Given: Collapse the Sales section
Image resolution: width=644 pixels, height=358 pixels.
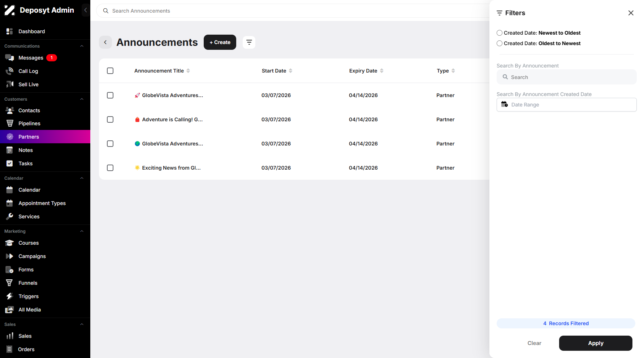Looking at the screenshot, I should (82, 324).
